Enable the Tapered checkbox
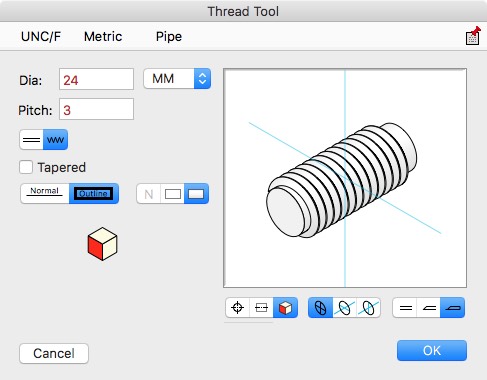The image size is (487, 380). coord(26,167)
